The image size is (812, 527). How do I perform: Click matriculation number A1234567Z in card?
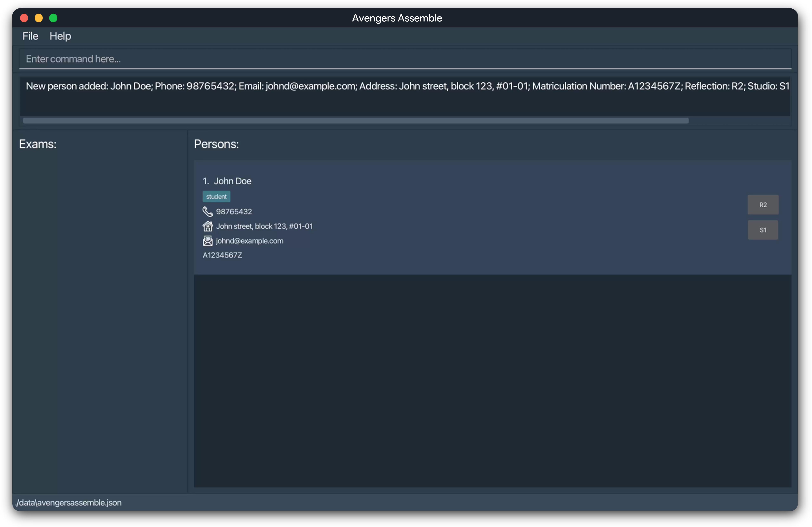pos(222,255)
